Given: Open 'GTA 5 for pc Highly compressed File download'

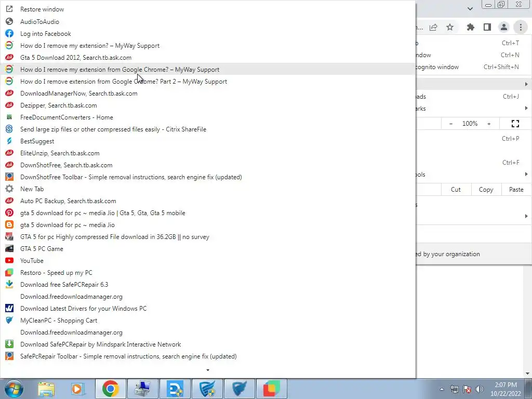Looking at the screenshot, I should (208, 237).
